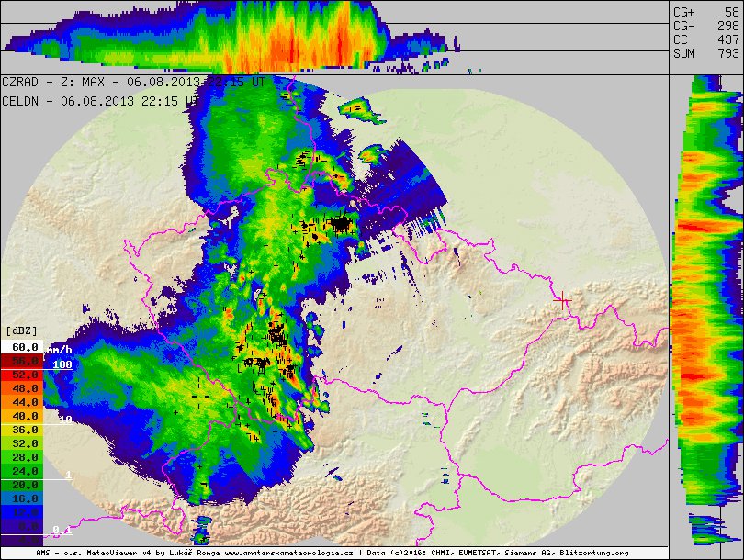Select the 32.0 dBZ legend swatch

(22, 443)
